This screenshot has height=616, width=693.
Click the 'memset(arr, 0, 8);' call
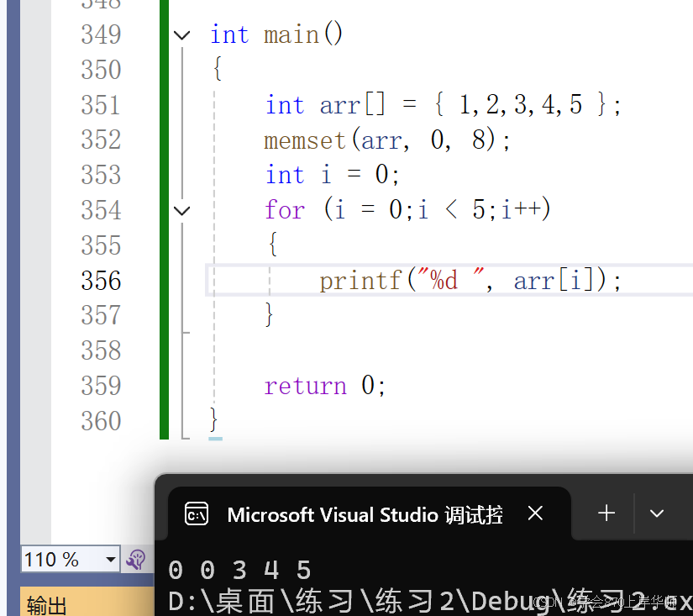tap(387, 140)
